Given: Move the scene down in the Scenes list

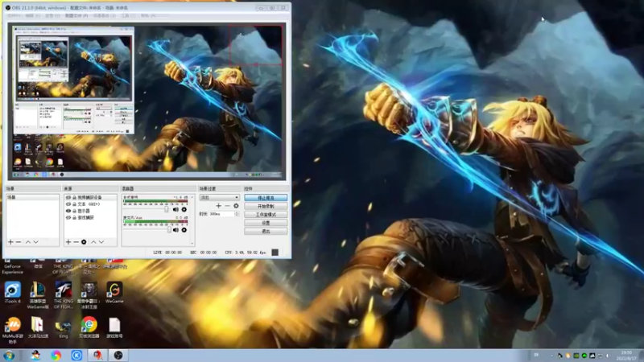Looking at the screenshot, I should 35,242.
